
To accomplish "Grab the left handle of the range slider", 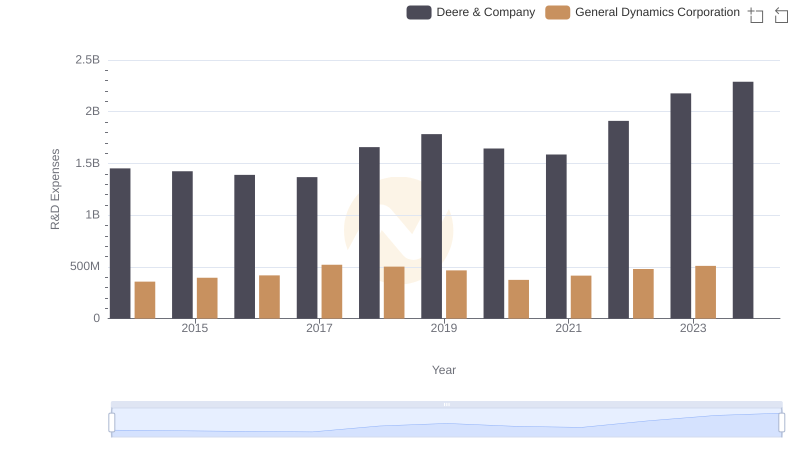I will 112,423.
